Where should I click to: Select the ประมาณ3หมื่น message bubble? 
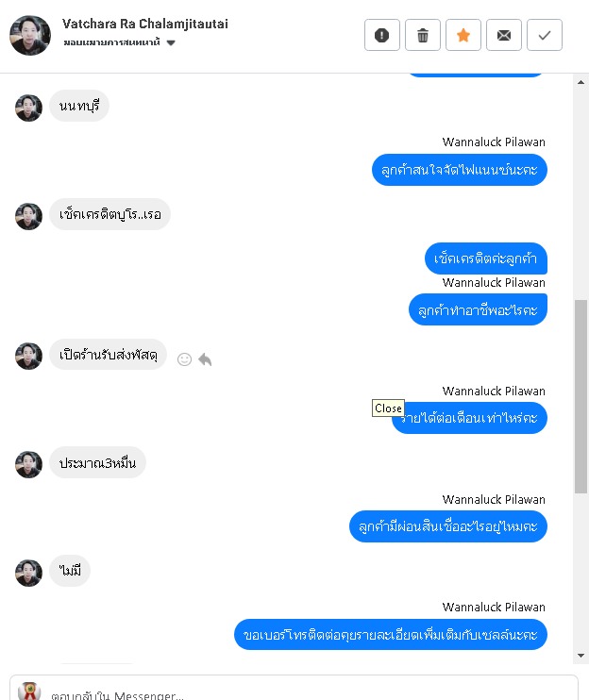tap(97, 462)
